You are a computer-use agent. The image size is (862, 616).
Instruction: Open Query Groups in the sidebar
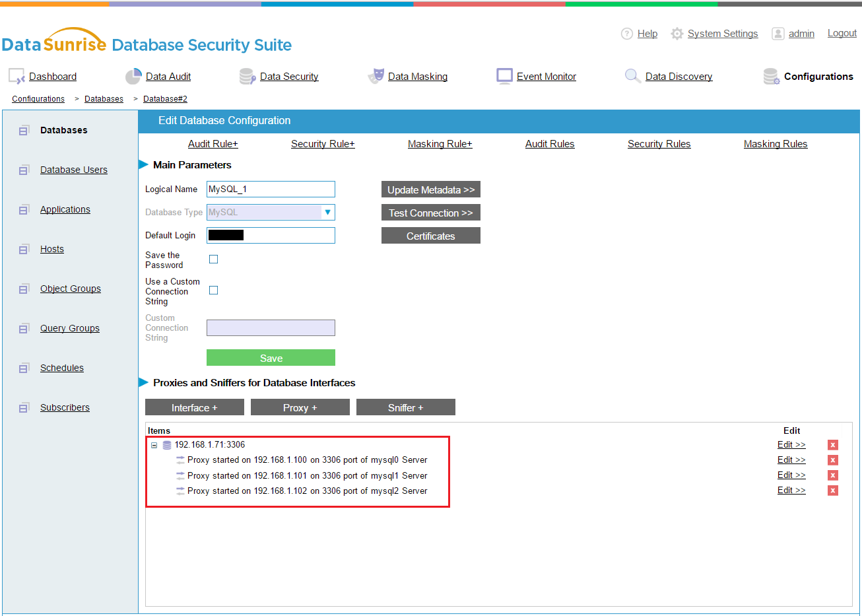click(70, 328)
